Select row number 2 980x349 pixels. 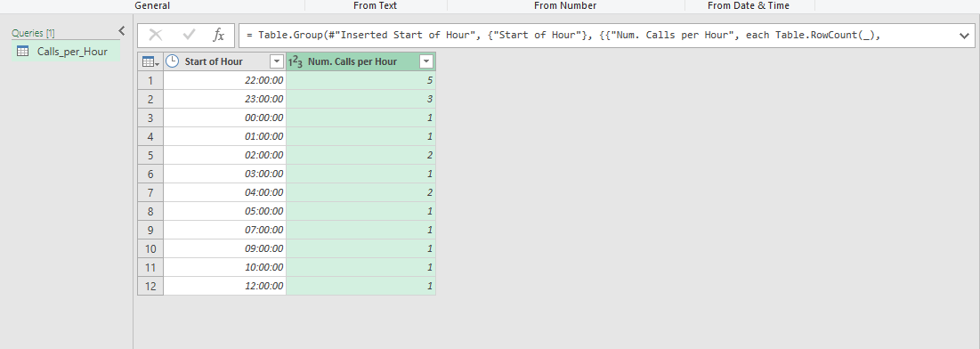click(150, 99)
